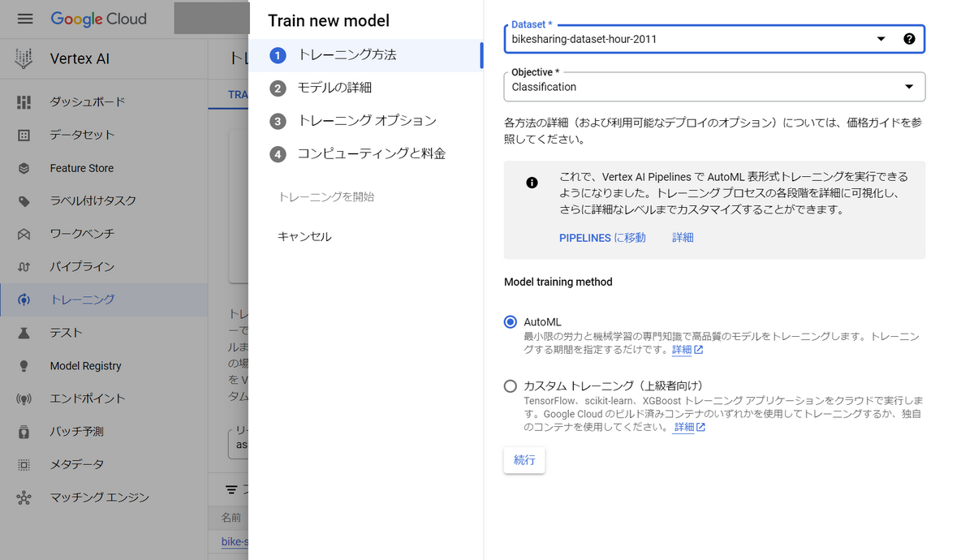This screenshot has height=560, width=974.
Task: Click the ラベル付けタスク tag icon
Action: [24, 201]
